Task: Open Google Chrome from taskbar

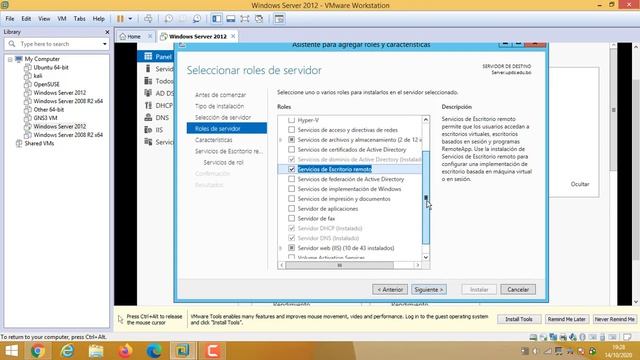Action: [38, 351]
